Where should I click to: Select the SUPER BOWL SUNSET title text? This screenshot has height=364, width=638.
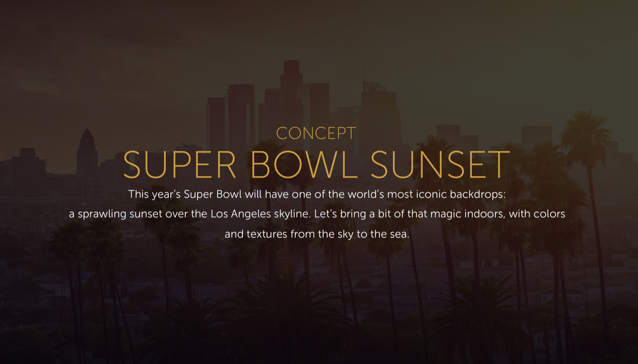pyautogui.click(x=317, y=165)
